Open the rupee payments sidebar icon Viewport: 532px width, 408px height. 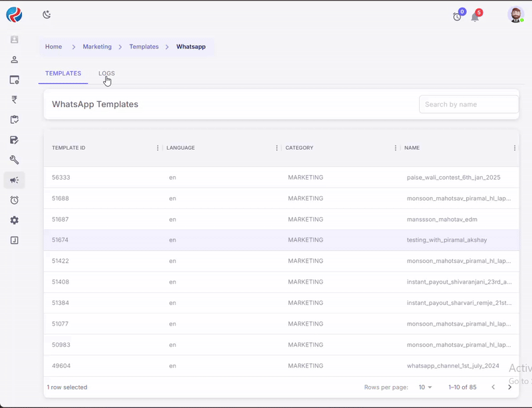click(14, 100)
